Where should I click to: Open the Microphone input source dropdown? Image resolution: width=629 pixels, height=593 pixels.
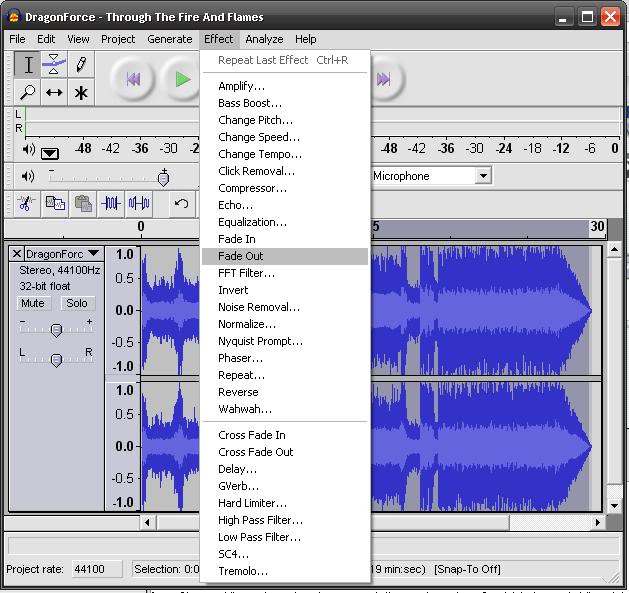point(483,176)
